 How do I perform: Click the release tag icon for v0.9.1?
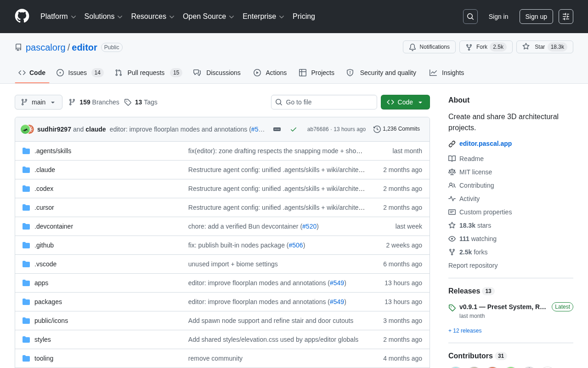click(452, 308)
